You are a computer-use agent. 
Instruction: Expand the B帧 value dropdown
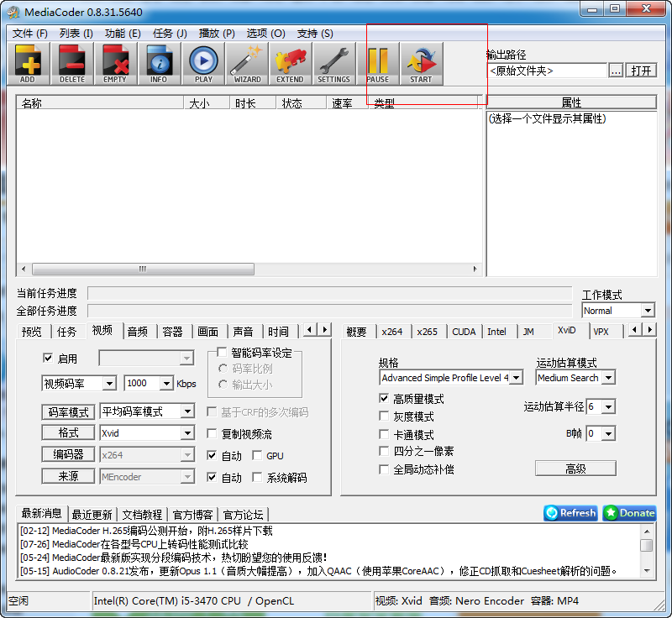(x=608, y=433)
